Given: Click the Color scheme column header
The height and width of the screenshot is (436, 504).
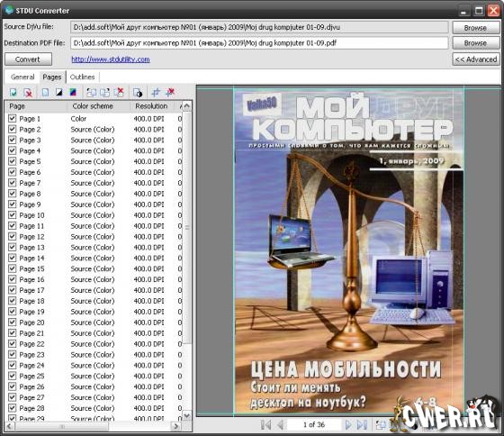Looking at the screenshot, I should [98, 106].
